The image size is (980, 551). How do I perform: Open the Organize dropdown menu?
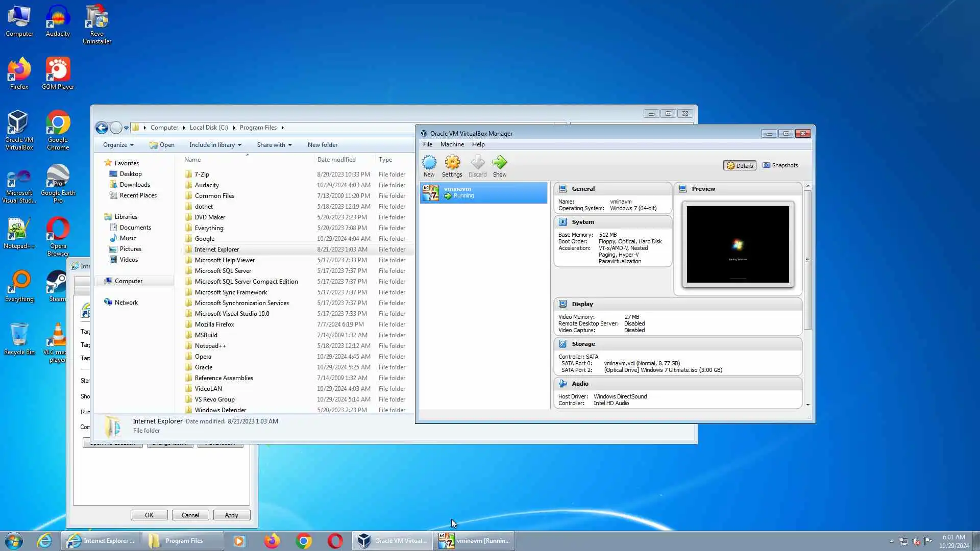pyautogui.click(x=118, y=145)
